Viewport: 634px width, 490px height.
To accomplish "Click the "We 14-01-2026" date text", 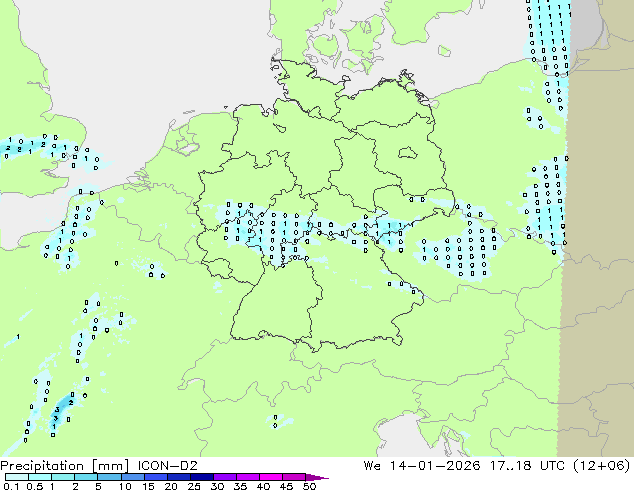I will (x=422, y=466).
